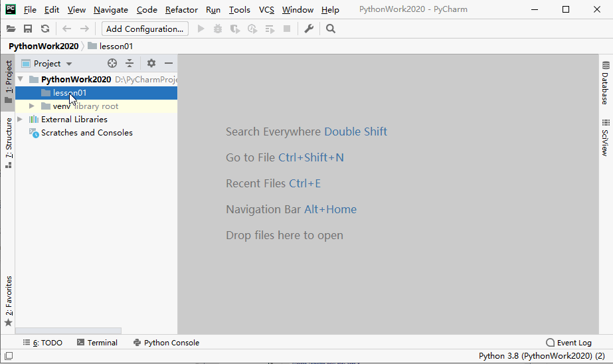Open the Edit menu
Screen dimensions: 613x364
click(x=52, y=10)
